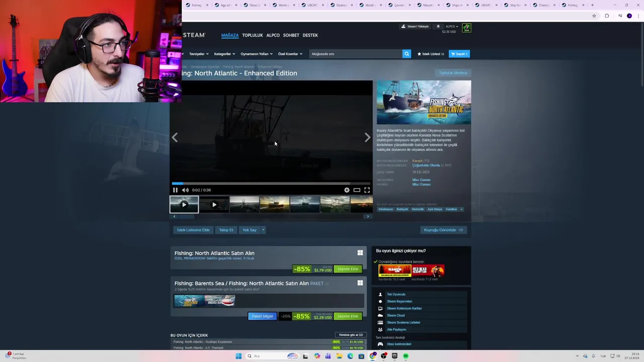The image size is (644, 362).
Task: Expand the Oynamanın Yolları menu
Action: click(256, 54)
